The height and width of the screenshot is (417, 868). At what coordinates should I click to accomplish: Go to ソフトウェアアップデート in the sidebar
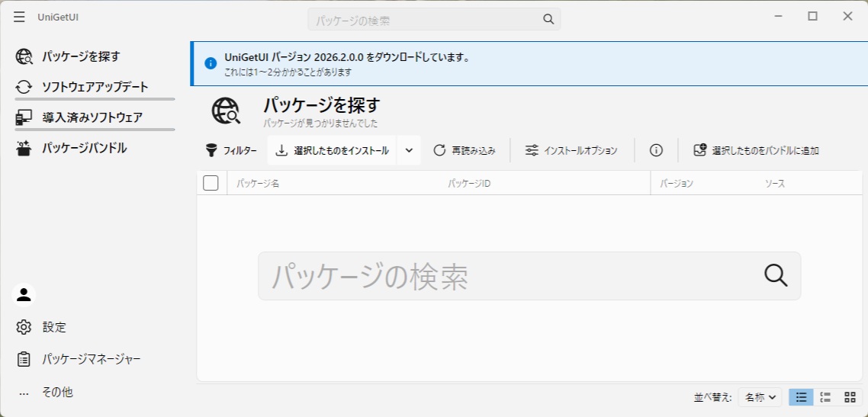coord(94,87)
